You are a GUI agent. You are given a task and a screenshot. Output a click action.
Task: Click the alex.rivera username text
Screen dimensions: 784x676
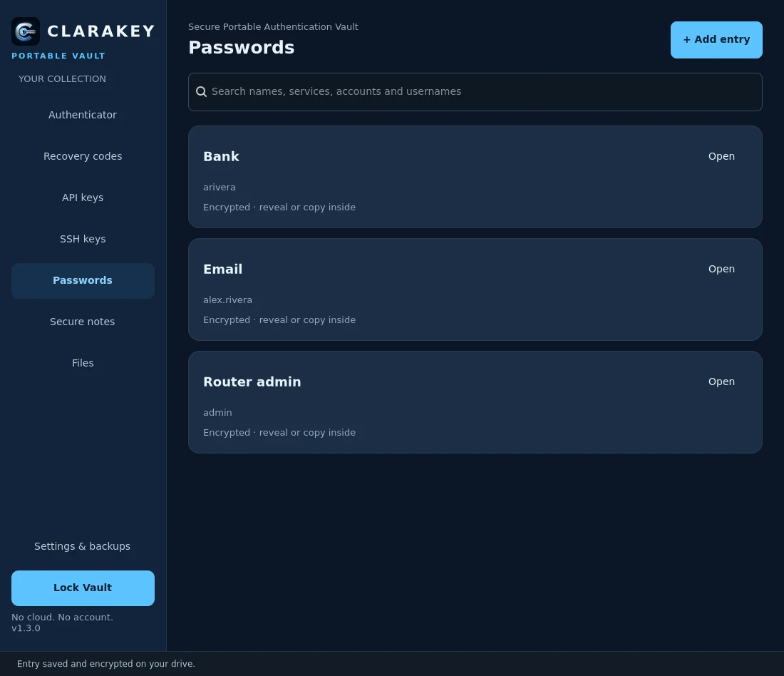coord(227,299)
